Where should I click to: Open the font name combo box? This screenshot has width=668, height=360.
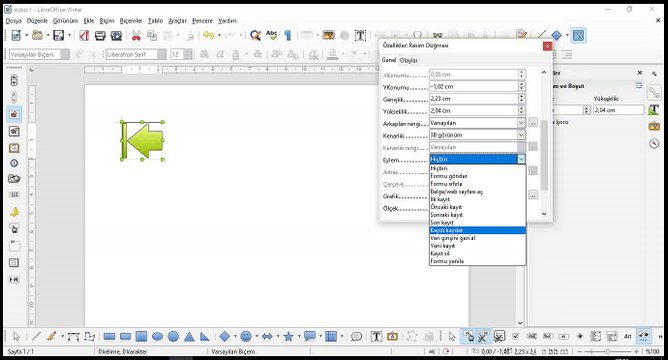coord(136,55)
